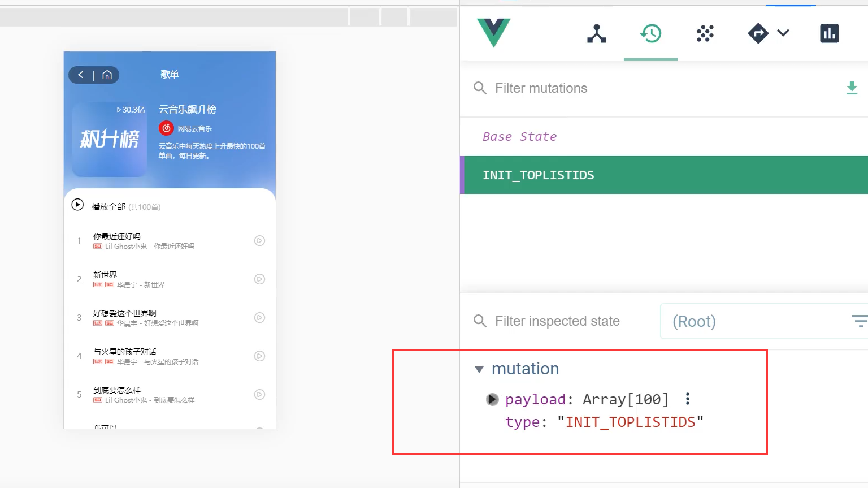The height and width of the screenshot is (488, 868).
Task: Select the song title 好想爱这个世界啊
Action: [125, 313]
